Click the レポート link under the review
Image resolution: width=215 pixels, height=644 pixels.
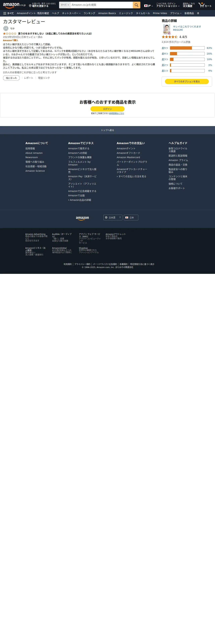[28, 78]
